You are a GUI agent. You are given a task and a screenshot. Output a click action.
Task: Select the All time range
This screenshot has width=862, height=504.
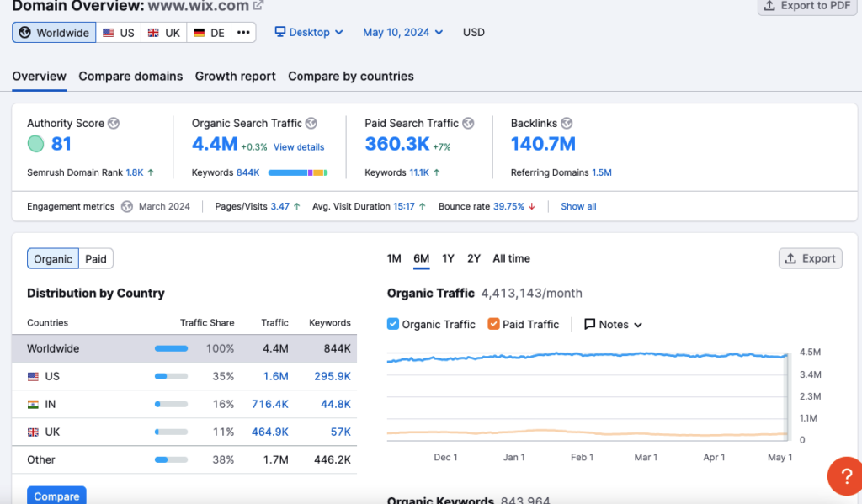point(511,258)
